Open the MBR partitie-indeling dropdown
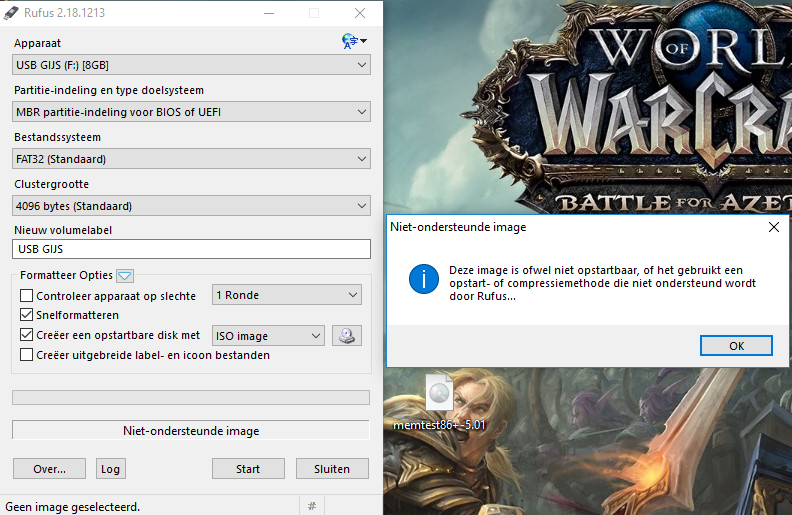This screenshot has width=792, height=515. coord(191,112)
